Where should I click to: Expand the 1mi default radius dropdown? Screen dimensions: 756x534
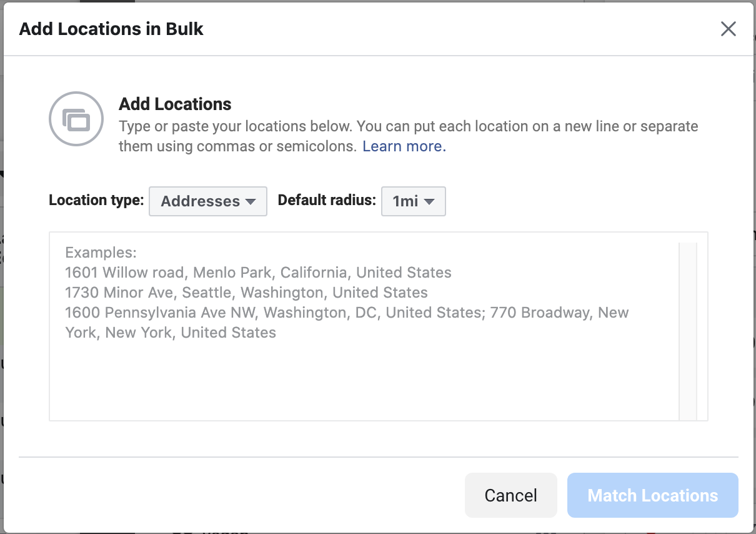(x=414, y=201)
